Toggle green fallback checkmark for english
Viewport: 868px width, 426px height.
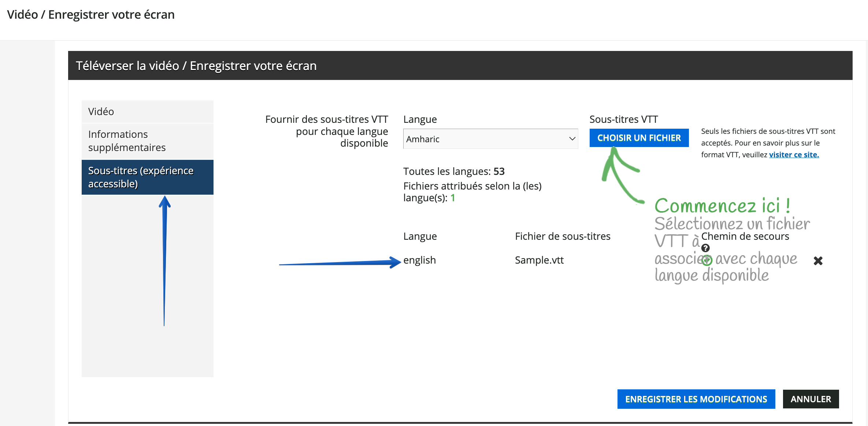click(x=707, y=261)
